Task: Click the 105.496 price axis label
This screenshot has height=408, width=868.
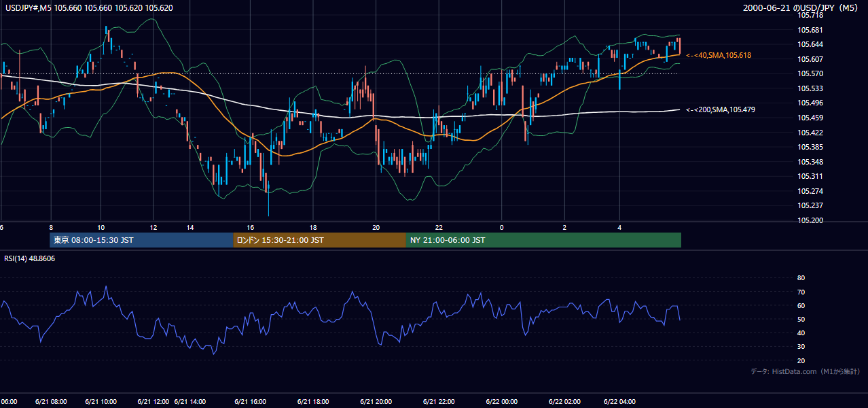Action: pyautogui.click(x=810, y=103)
